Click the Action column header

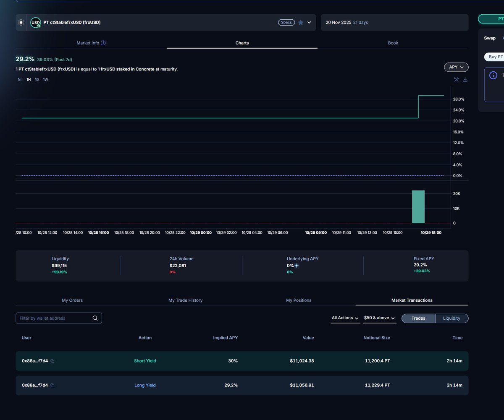click(145, 338)
